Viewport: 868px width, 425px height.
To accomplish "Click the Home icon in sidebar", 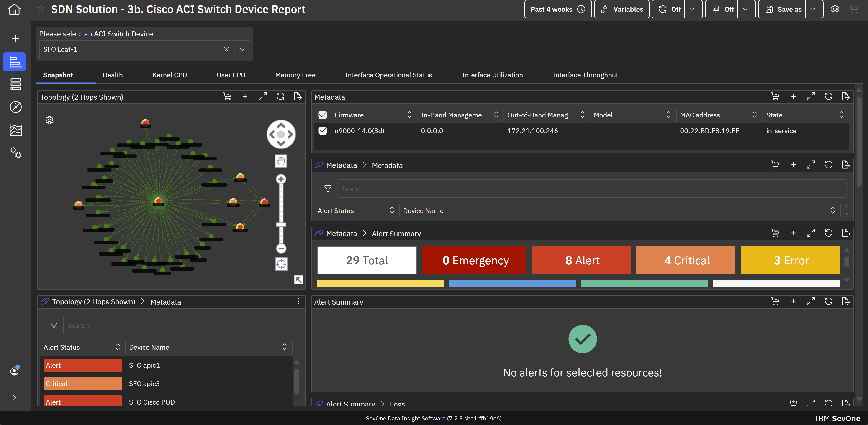I will point(14,9).
